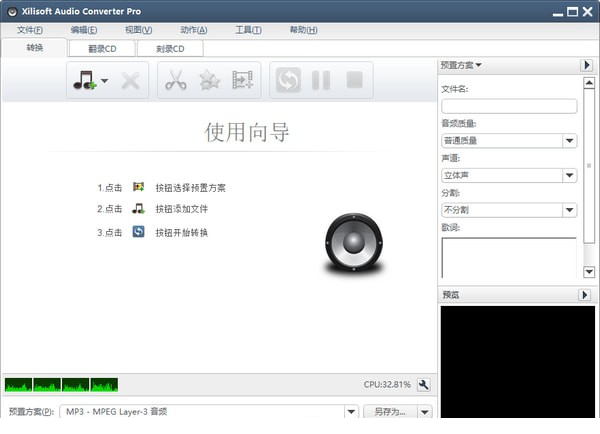Image resolution: width=600 pixels, height=434 pixels.
Task: Click the step 1 profile icon in wizard
Action: [138, 187]
